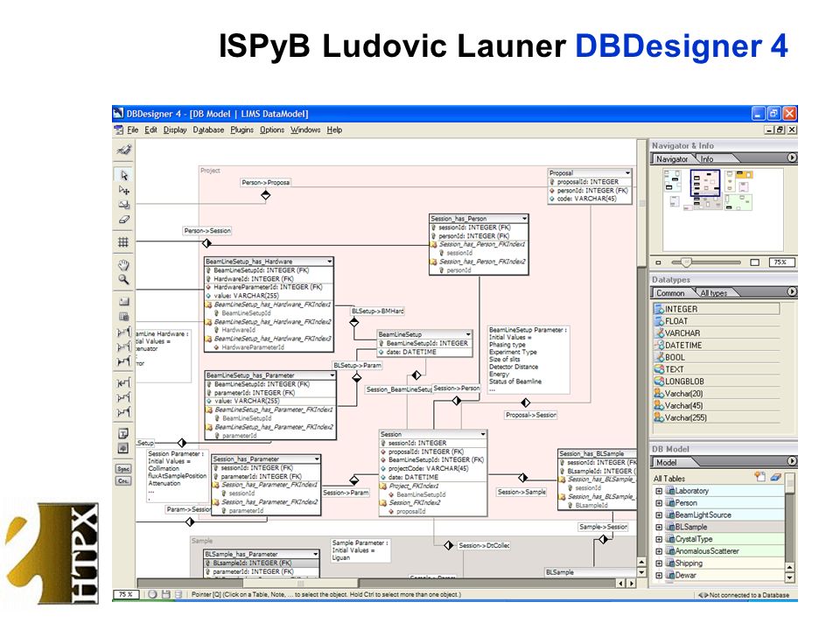Select the Hand pan tool

123,264
